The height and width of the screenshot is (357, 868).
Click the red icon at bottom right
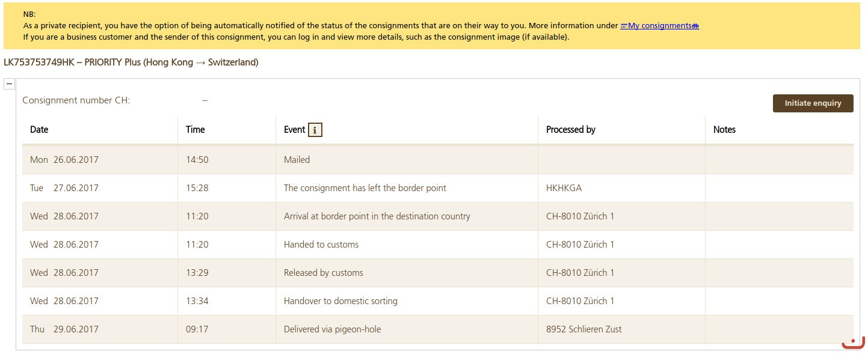(x=853, y=343)
